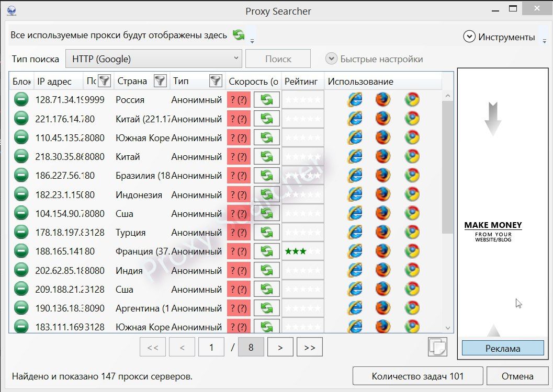The height and width of the screenshot is (392, 553).
Task: Use Франция proxy in Chrome
Action: coord(412,251)
